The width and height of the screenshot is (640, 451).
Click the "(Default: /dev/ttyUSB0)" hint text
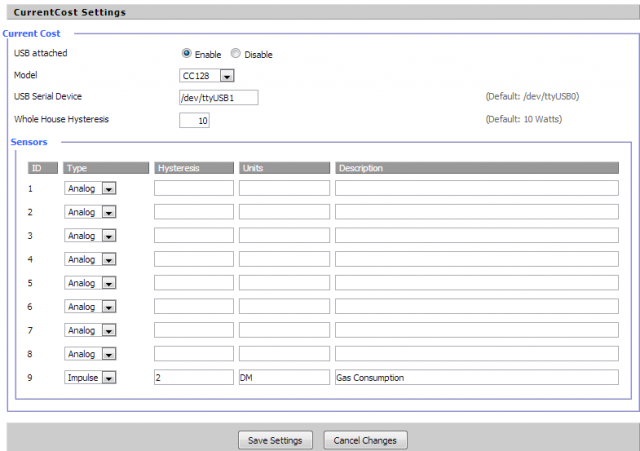click(x=532, y=97)
